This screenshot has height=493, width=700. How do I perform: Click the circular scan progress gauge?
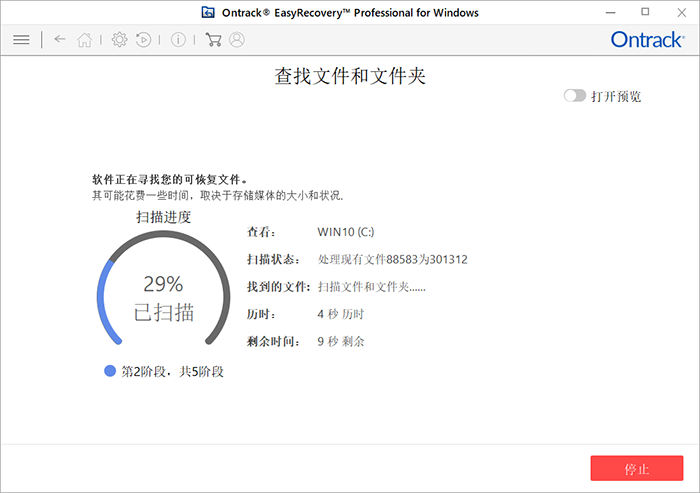click(x=163, y=288)
